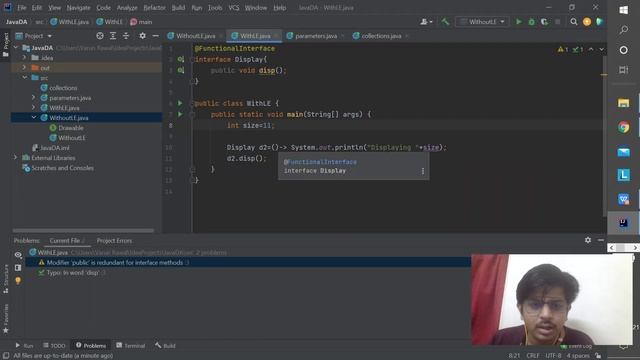
Task: Open Mail app from the taskbar
Action: point(623,152)
